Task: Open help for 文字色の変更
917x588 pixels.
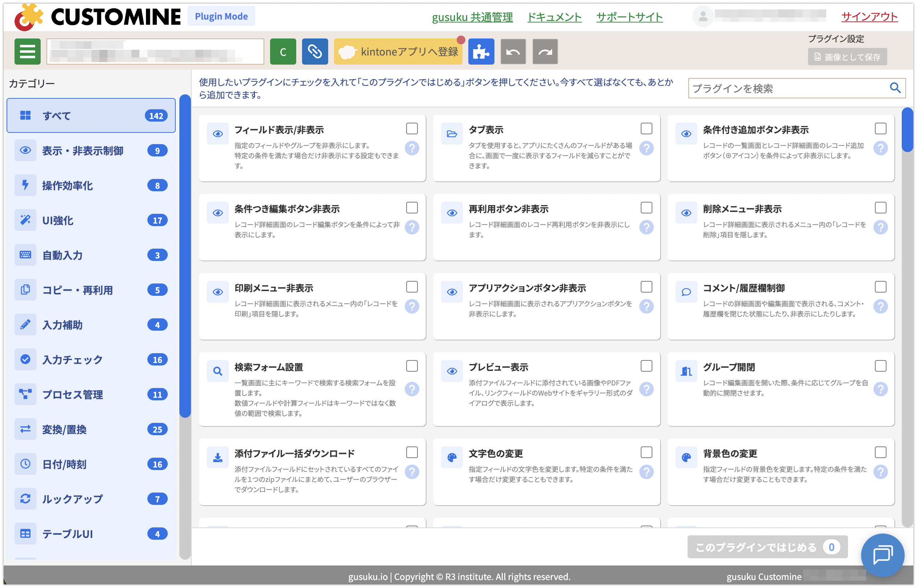Action: (646, 472)
